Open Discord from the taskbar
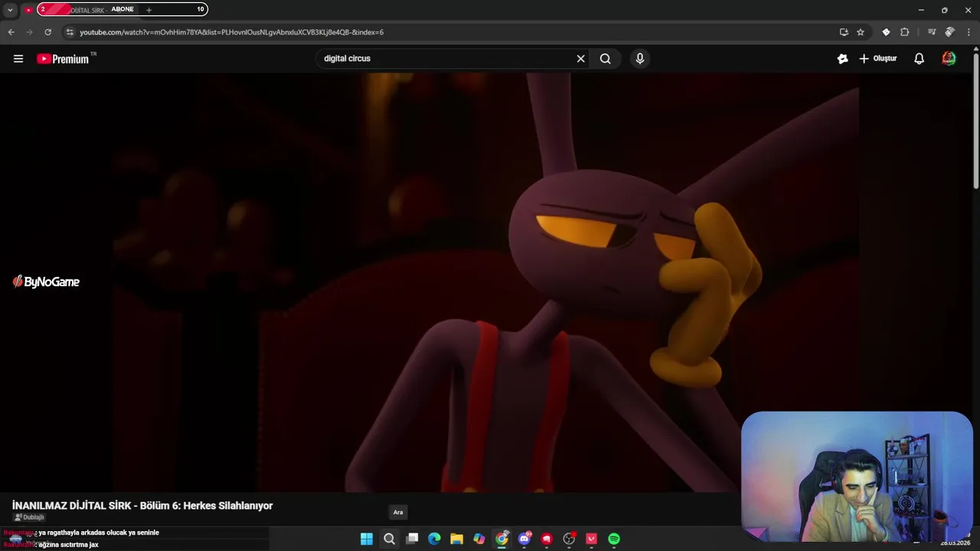 tap(524, 539)
